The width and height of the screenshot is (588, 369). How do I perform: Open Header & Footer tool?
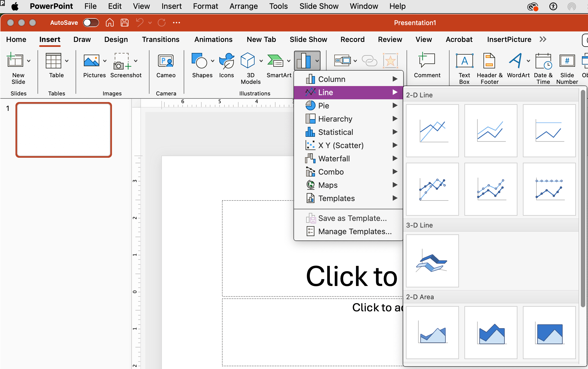point(489,60)
